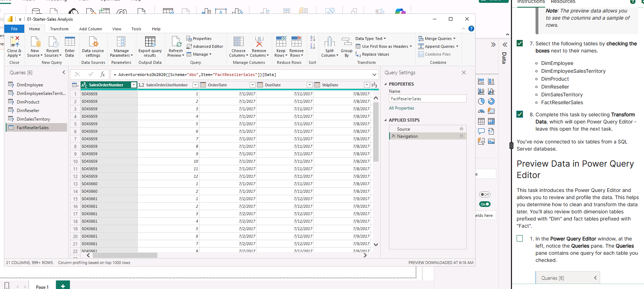Screen dimensions: 644x289
Task: Click the Refresh Preview icon
Action: tap(176, 42)
